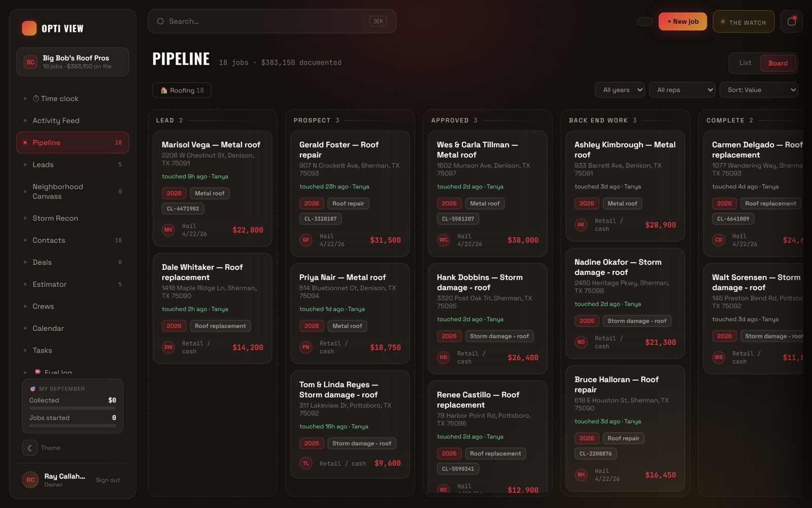The height and width of the screenshot is (508, 812).
Task: Open the notifications icon with red dot
Action: click(x=791, y=21)
